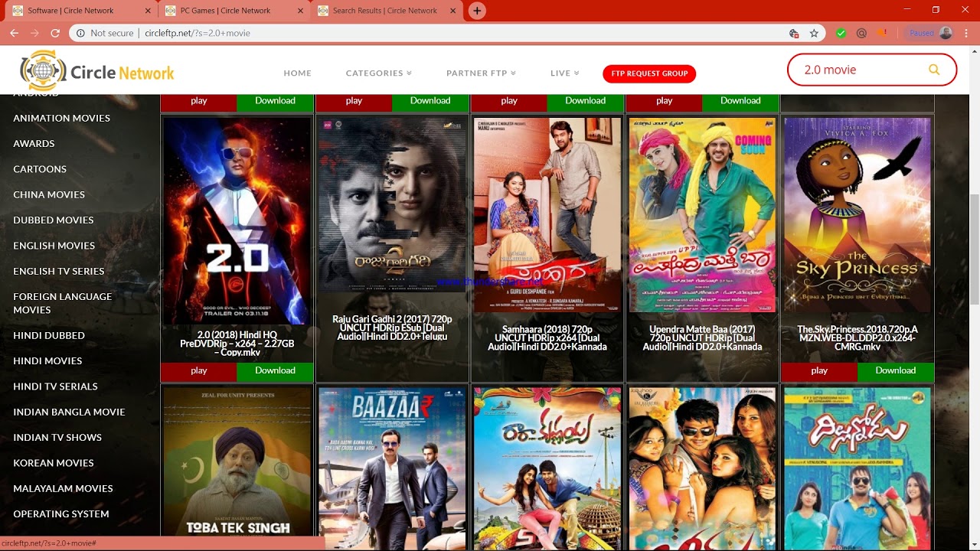The image size is (980, 551).
Task: Download the 2.0 (2018) Hindi HQ PreDVDRip movie
Action: point(275,371)
